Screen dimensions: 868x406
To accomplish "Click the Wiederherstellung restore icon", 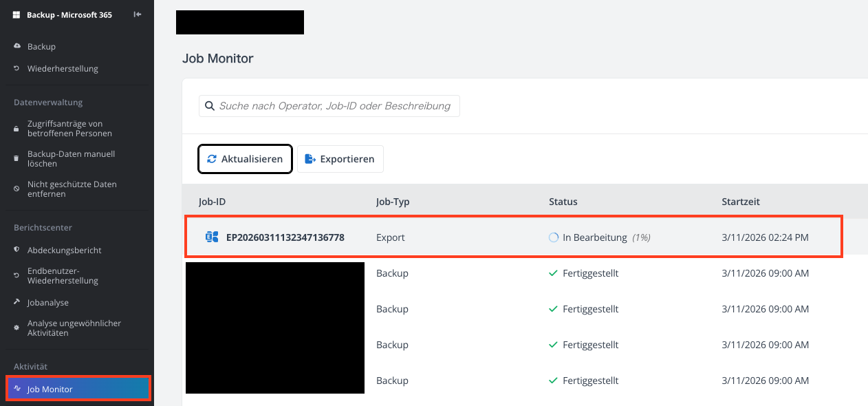I will (x=17, y=69).
